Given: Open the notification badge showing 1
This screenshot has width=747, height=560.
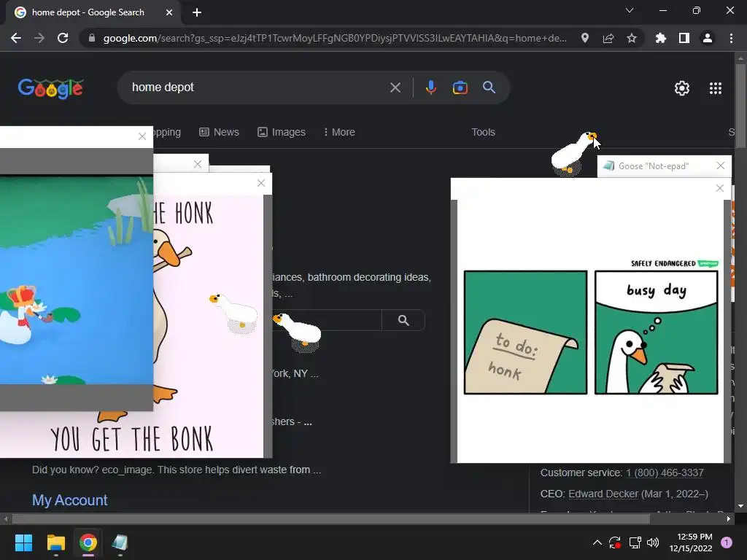Looking at the screenshot, I should [726, 542].
